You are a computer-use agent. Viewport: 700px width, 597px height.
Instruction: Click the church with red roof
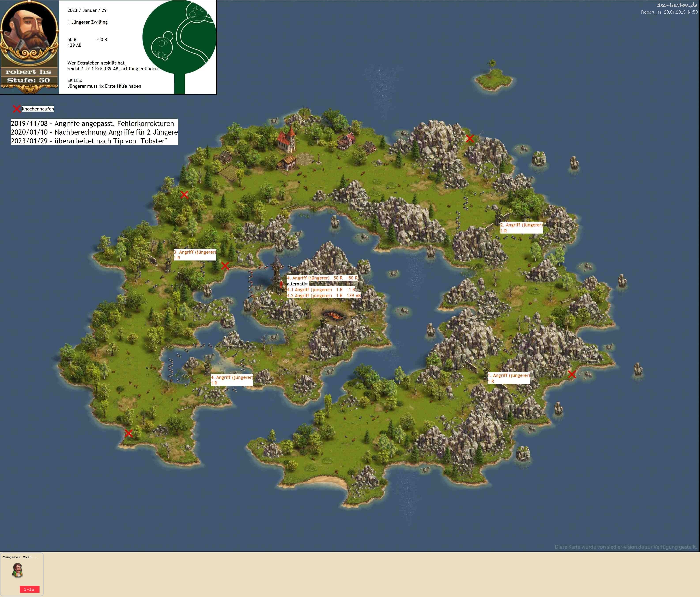pos(286,139)
